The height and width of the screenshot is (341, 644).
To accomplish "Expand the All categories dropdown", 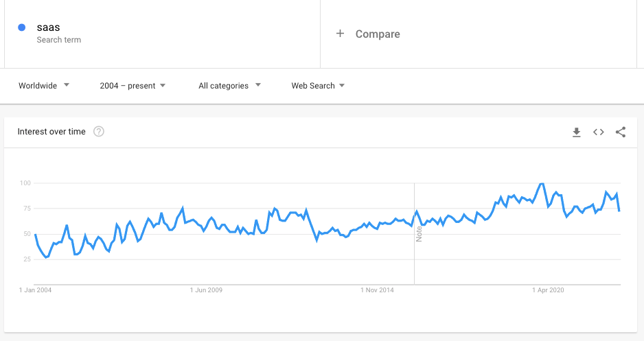I will (229, 86).
